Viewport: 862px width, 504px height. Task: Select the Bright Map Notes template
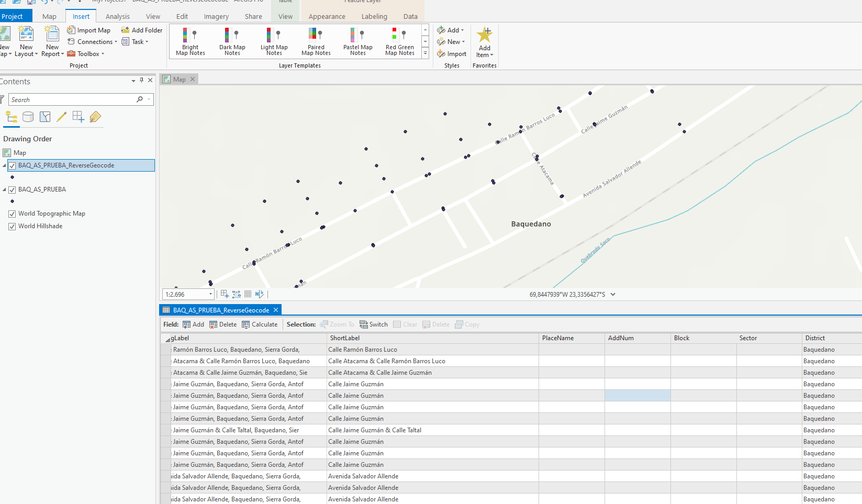click(190, 41)
